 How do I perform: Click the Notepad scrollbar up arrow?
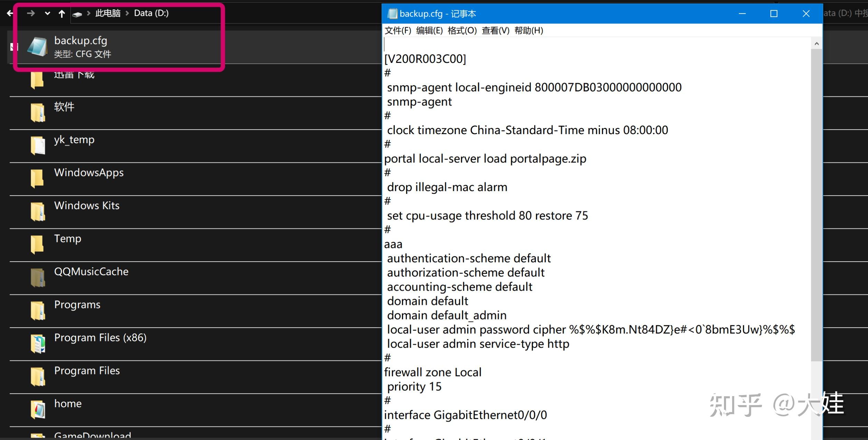pos(817,44)
